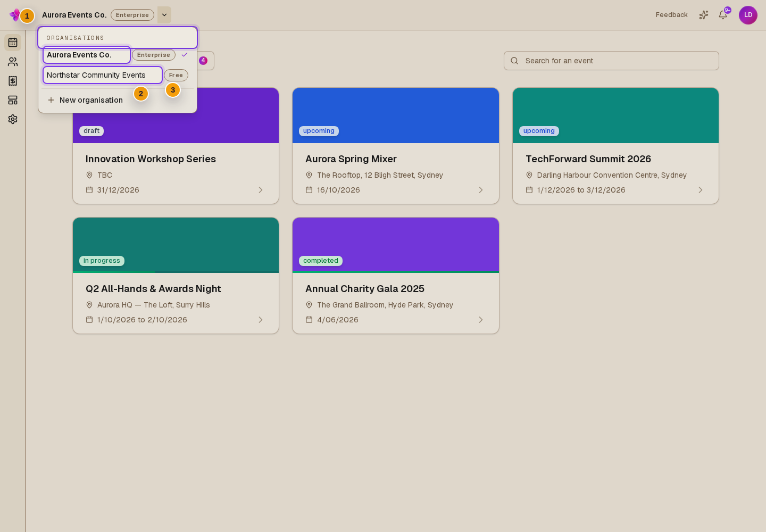The image size is (766, 532).
Task: Click date 16/10/2026 on Spring Mixer
Action: [338, 190]
